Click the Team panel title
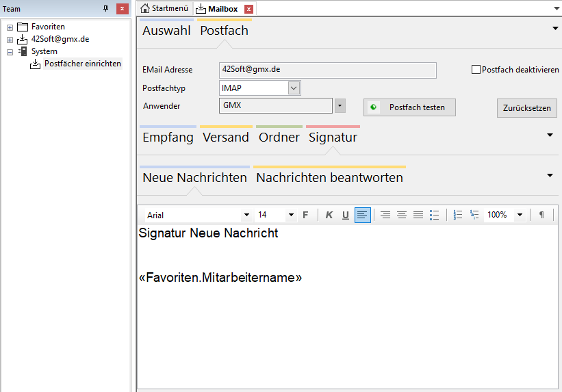562x392 pixels. 12,9
